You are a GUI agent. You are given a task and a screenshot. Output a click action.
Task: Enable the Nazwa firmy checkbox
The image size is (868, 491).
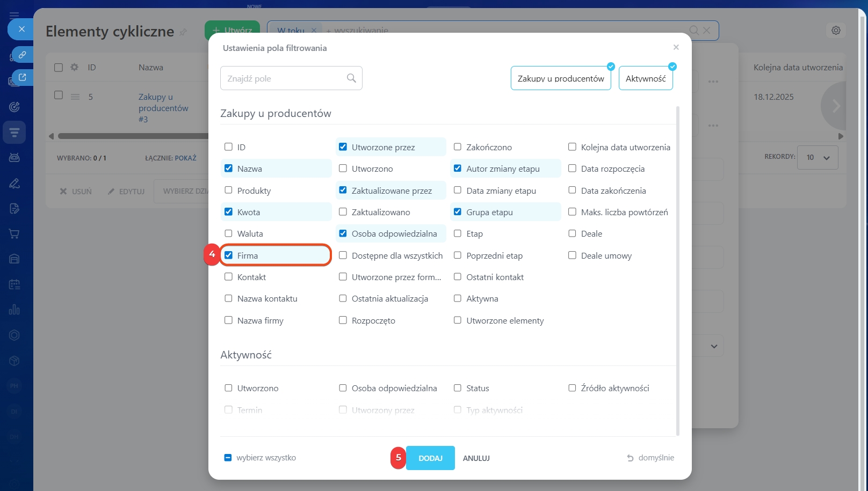pyautogui.click(x=228, y=320)
